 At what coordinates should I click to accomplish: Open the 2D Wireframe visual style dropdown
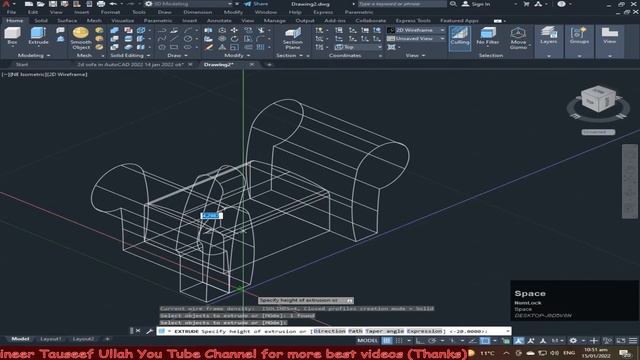point(416,30)
